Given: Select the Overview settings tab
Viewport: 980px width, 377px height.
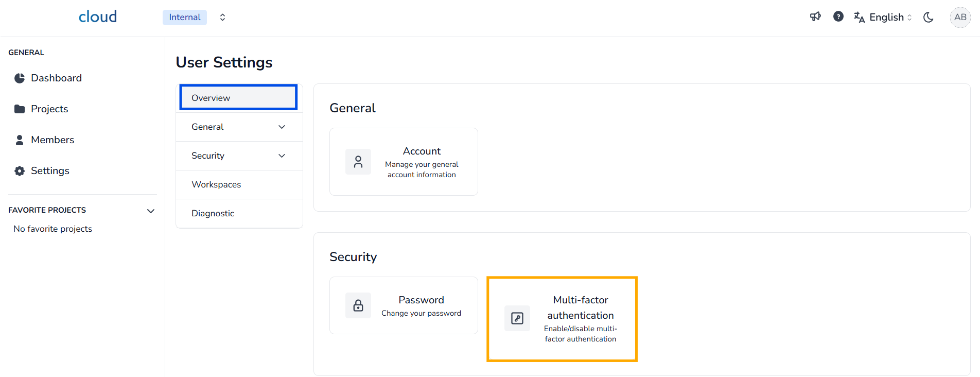Looking at the screenshot, I should pyautogui.click(x=238, y=98).
